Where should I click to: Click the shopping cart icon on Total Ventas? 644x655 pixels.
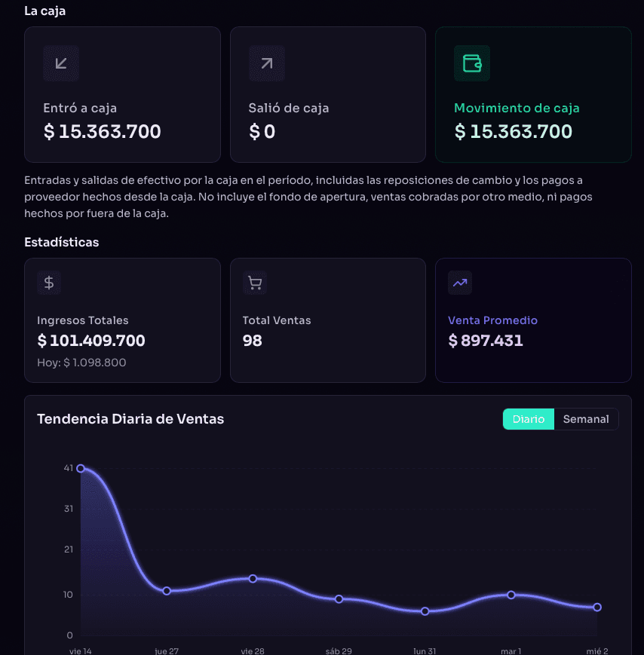click(254, 283)
